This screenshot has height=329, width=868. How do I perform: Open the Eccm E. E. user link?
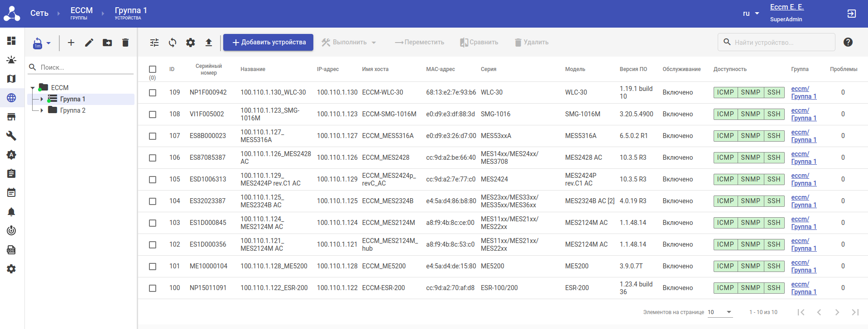point(786,7)
